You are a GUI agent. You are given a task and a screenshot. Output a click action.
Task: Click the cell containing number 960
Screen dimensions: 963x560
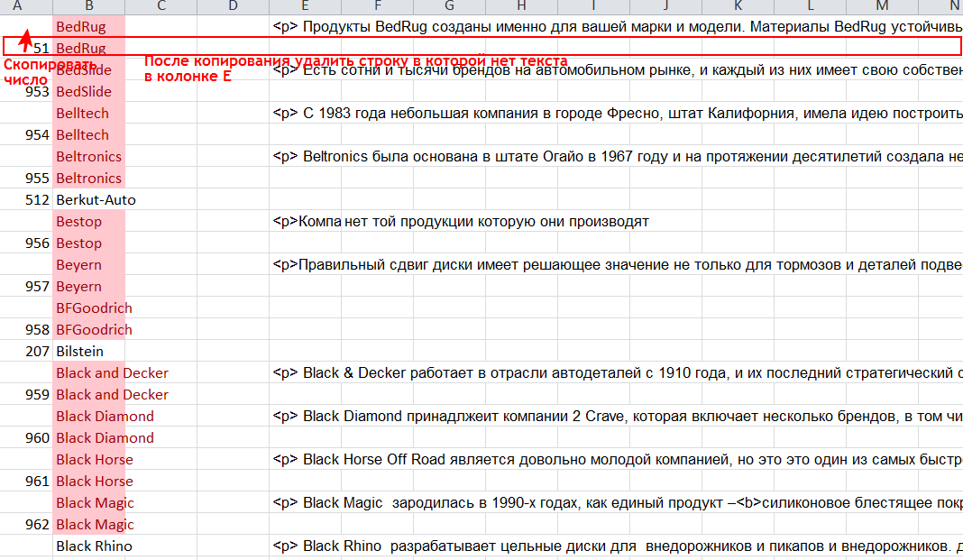(x=26, y=437)
